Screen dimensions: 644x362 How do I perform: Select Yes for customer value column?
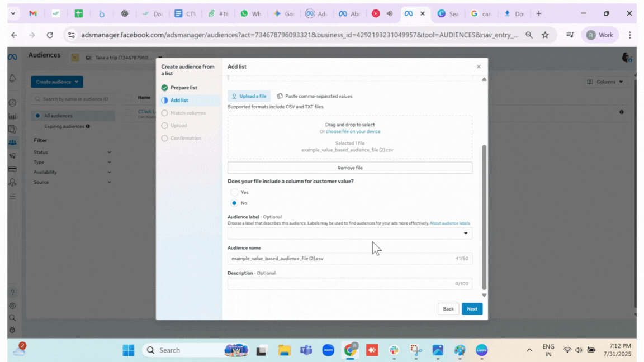pos(235,192)
